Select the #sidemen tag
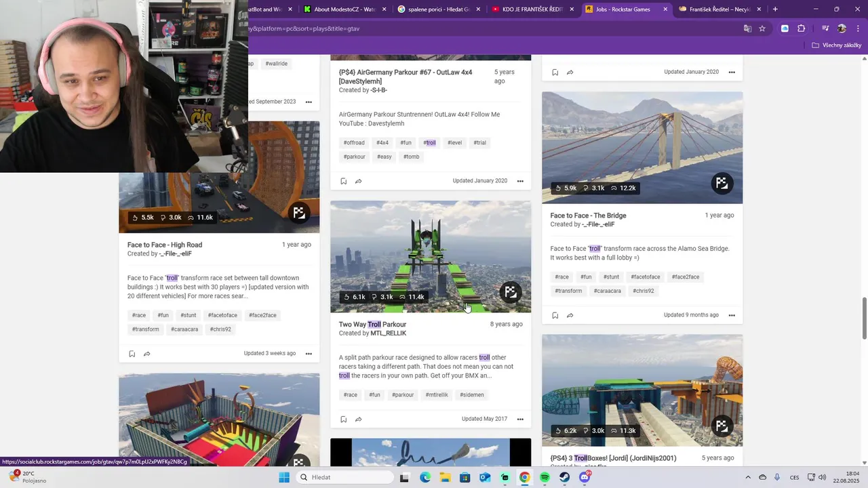Viewport: 868px width, 488px height. pyautogui.click(x=472, y=395)
